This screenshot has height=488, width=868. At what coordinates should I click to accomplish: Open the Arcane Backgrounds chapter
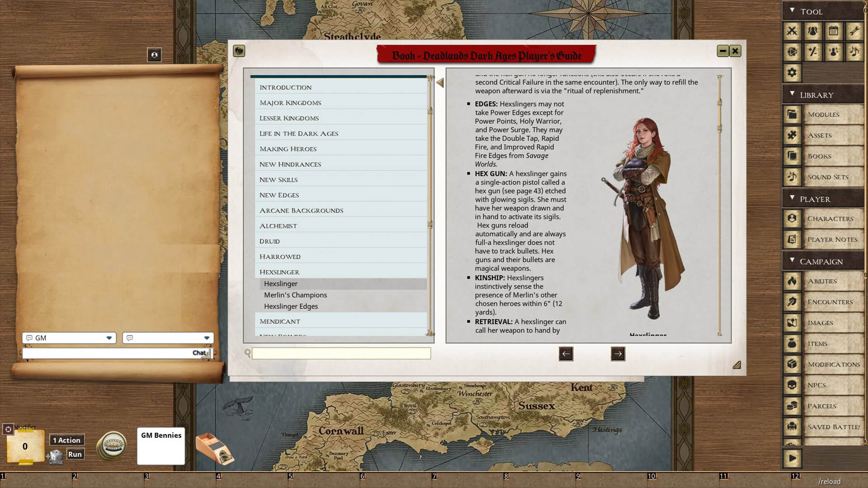pos(301,211)
